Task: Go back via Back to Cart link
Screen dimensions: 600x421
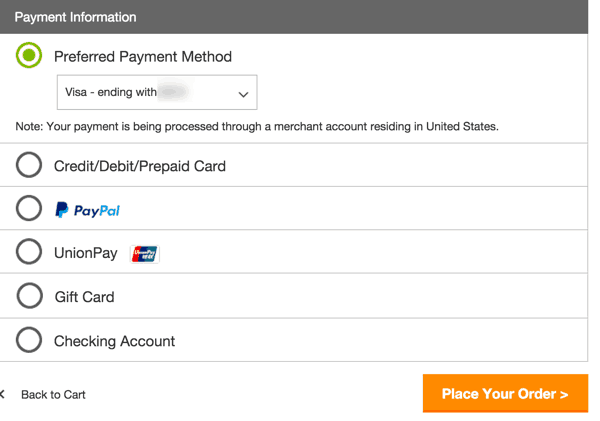Action: tap(53, 395)
